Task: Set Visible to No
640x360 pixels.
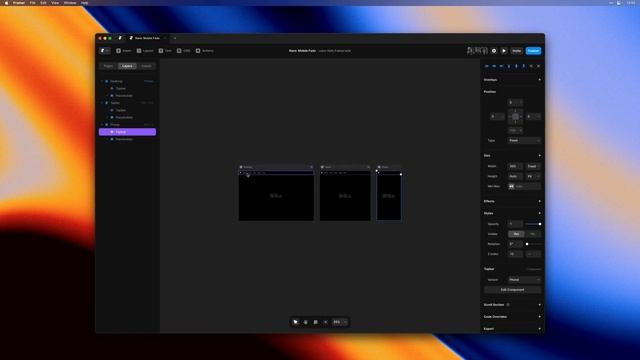Action: coord(533,234)
